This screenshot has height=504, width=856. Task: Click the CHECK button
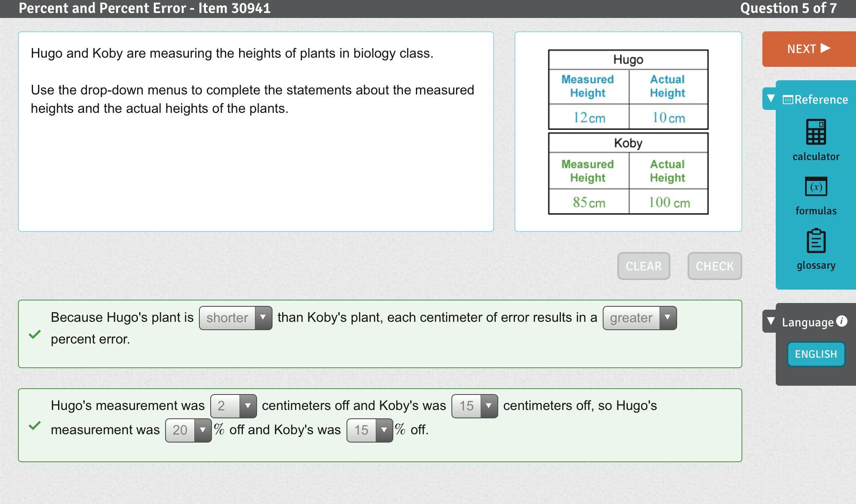pyautogui.click(x=714, y=266)
